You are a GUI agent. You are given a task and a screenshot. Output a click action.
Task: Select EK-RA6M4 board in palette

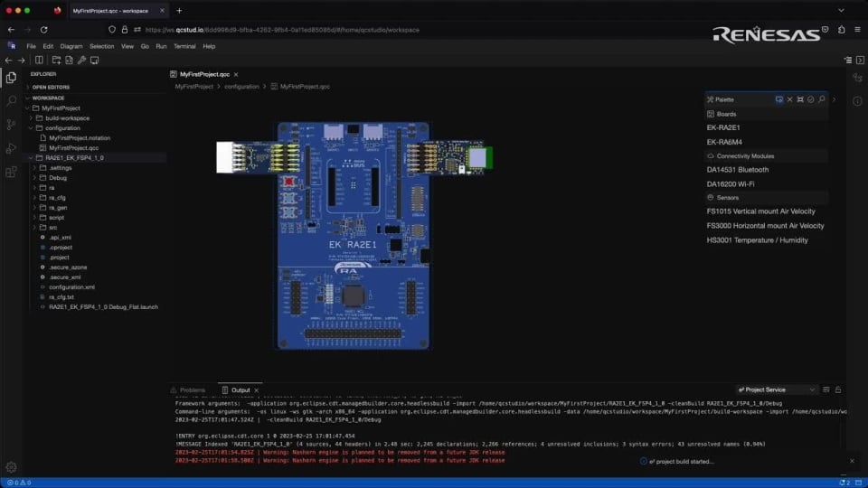(724, 142)
